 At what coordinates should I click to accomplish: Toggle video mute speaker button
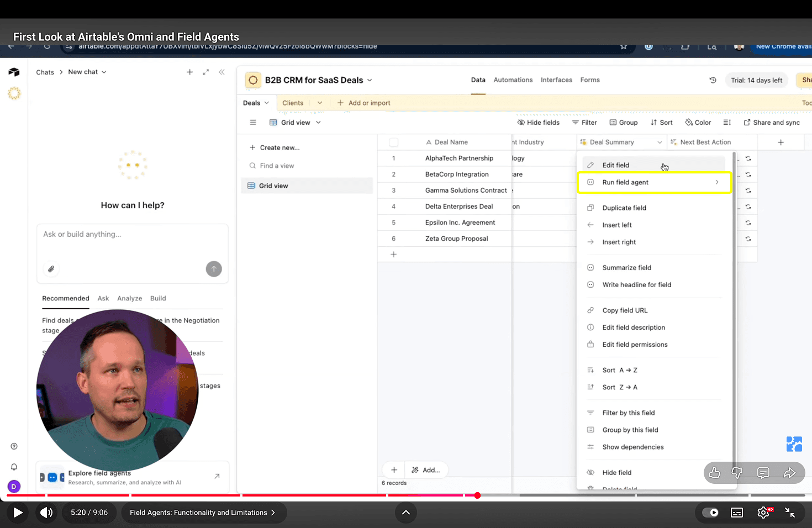point(46,513)
